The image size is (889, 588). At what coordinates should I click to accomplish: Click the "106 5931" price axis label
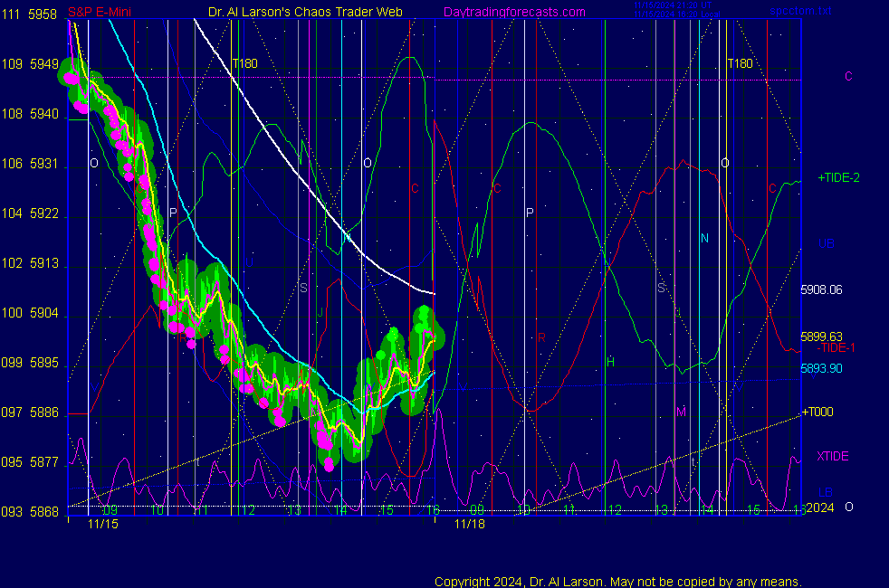pos(30,164)
